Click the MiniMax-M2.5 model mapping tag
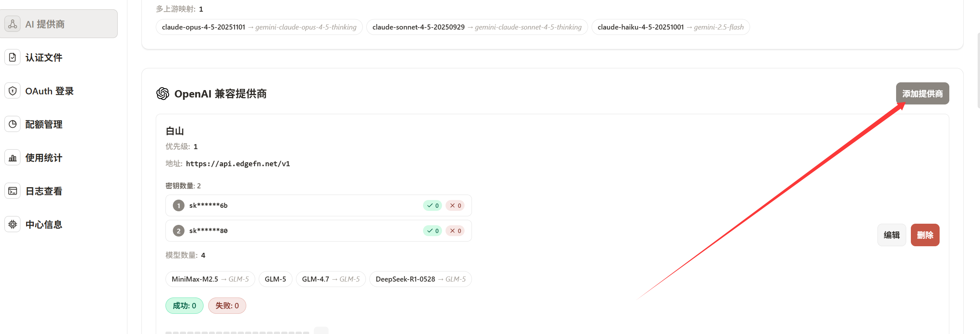The width and height of the screenshot is (980, 334). pos(210,279)
